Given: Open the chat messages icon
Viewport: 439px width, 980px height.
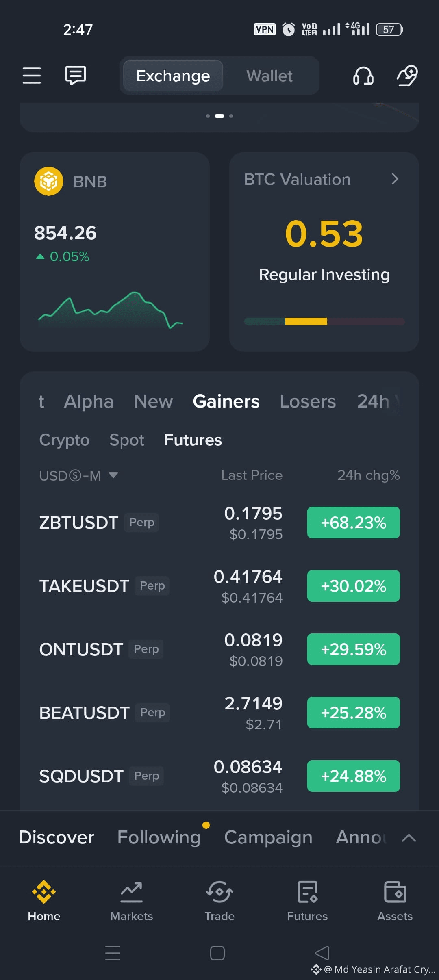Looking at the screenshot, I should point(76,76).
